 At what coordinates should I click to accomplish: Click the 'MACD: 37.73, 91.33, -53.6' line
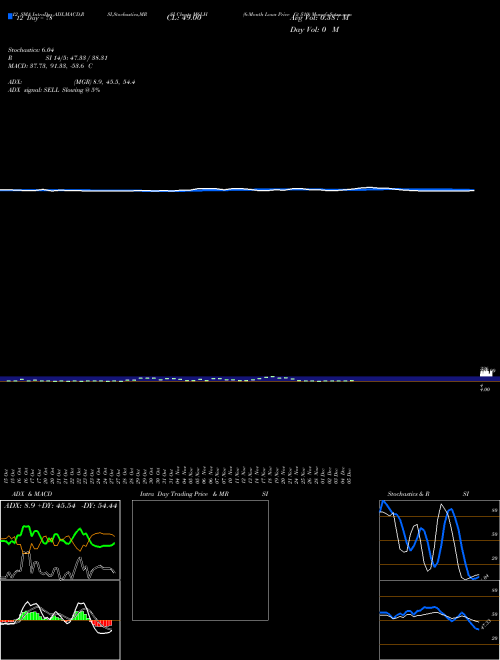pos(48,66)
